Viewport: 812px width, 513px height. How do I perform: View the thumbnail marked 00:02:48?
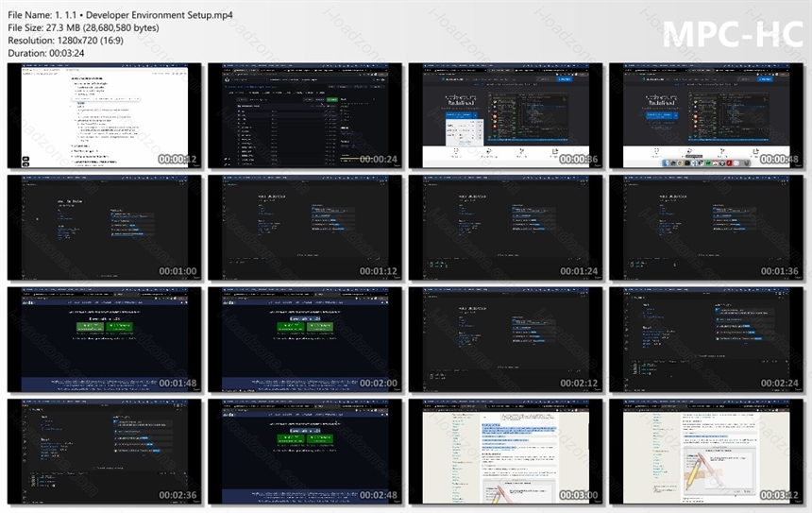tap(305, 452)
